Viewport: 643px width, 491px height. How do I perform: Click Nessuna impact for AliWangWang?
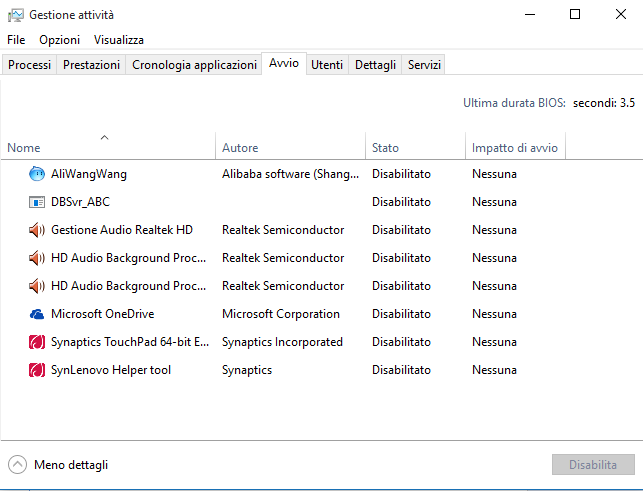494,174
